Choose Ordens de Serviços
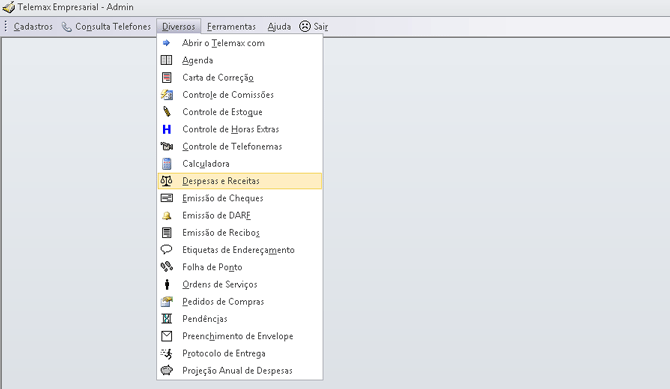The width and height of the screenshot is (670, 389). [x=240, y=284]
